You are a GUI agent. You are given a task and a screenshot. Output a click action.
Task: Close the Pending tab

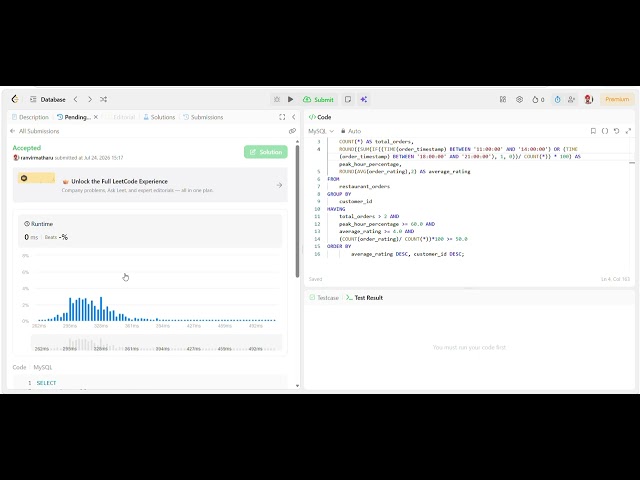(96, 117)
